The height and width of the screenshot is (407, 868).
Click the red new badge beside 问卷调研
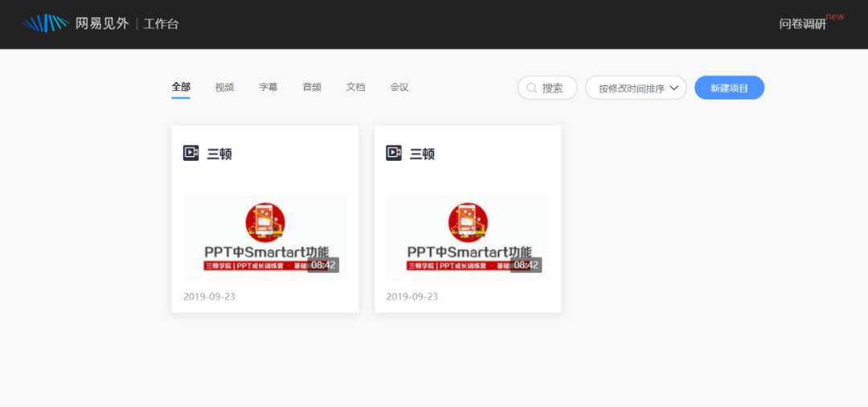pos(835,17)
